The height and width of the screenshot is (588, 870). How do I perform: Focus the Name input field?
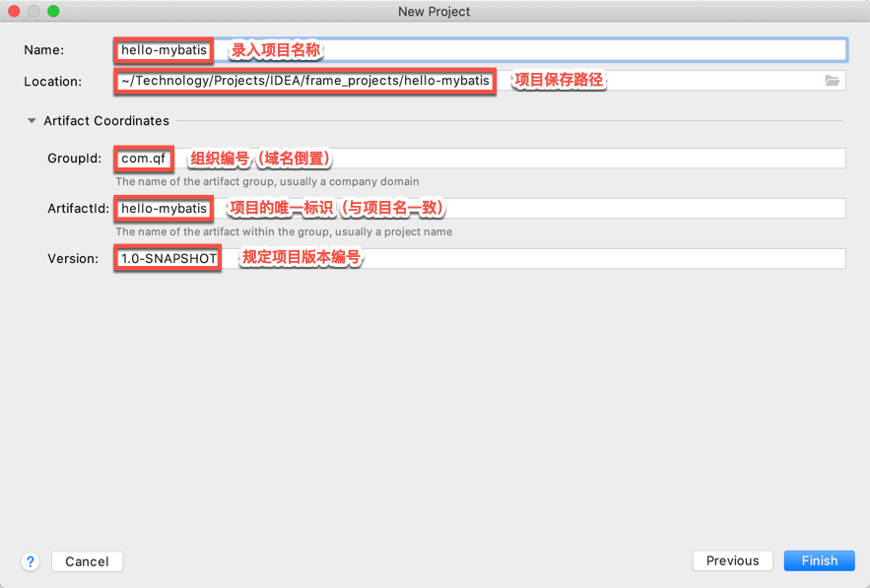481,50
